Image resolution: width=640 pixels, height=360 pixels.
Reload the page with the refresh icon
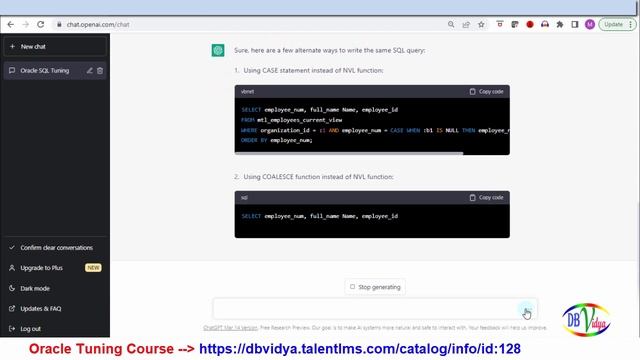click(x=40, y=24)
